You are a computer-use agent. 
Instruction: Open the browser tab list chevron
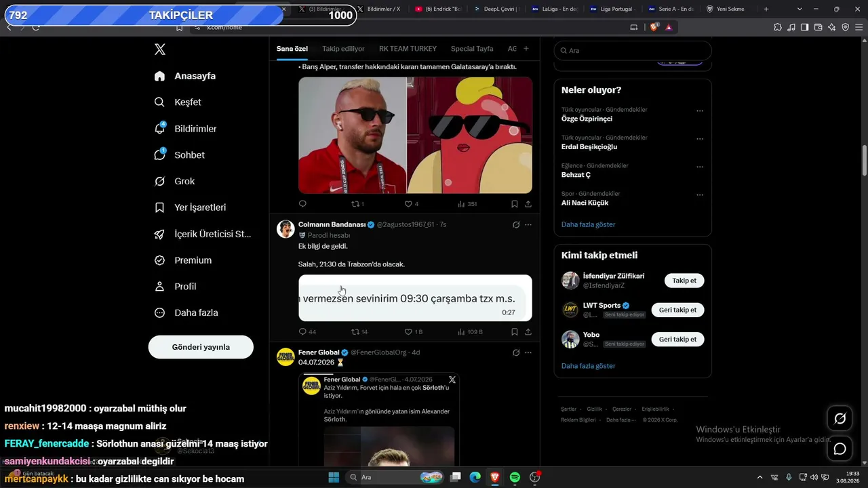(x=800, y=9)
